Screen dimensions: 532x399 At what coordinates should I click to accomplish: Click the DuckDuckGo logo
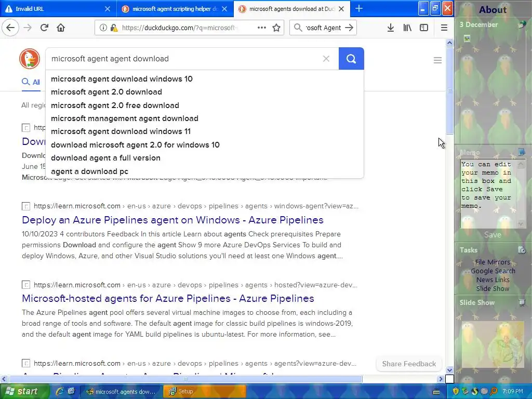pyautogui.click(x=30, y=59)
